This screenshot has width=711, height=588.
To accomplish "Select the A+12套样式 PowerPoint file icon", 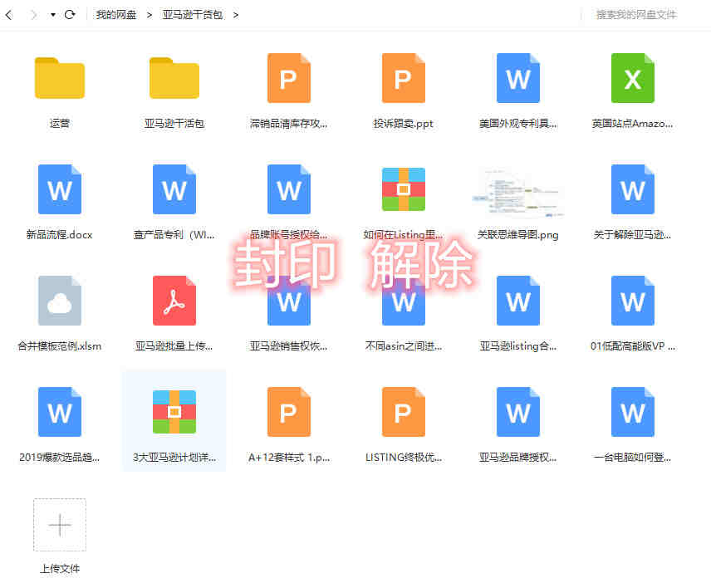I will pos(289,412).
